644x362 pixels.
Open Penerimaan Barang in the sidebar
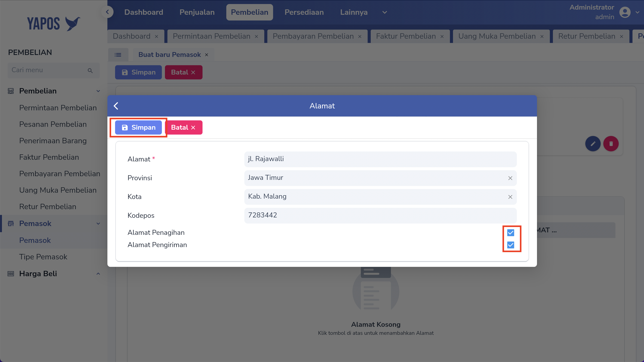53,141
